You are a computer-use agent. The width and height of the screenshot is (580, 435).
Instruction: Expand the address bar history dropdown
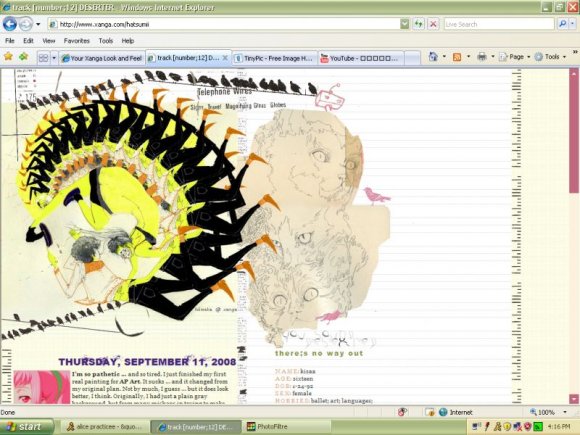[405, 24]
